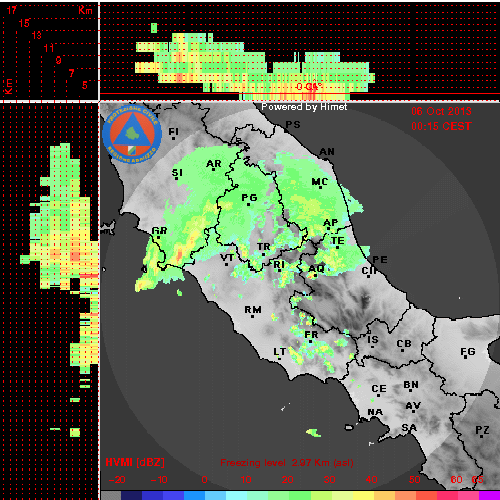Click the "20" dBZ legend value
Screen dimensions: 500x500
tap(288, 480)
